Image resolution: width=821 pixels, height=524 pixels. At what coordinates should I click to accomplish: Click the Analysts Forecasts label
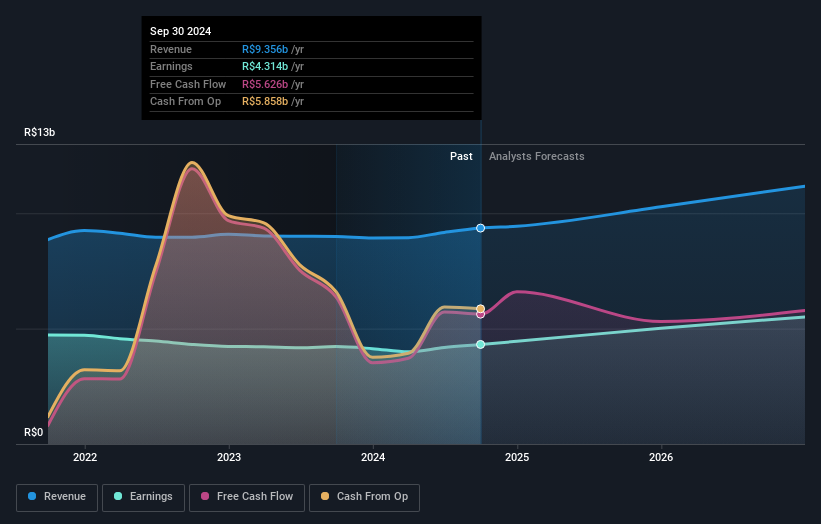tap(537, 156)
